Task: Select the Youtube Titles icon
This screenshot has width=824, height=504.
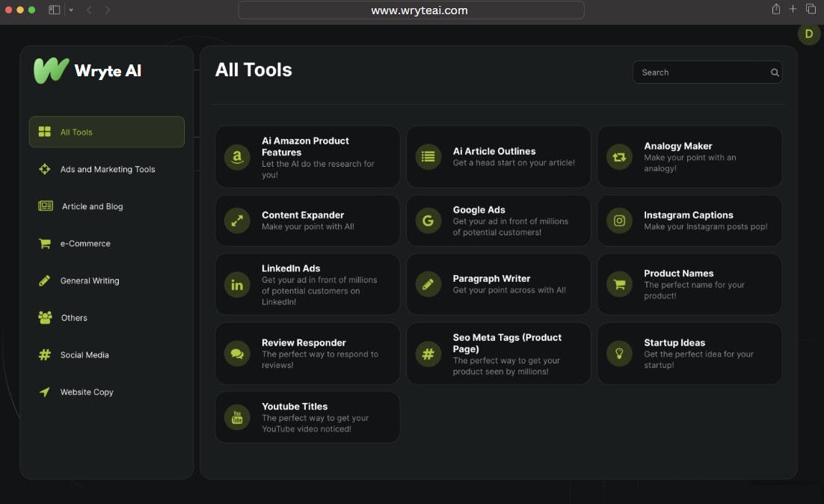Action: 236,417
